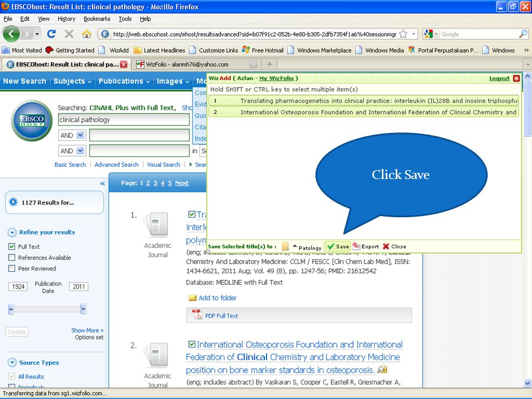532x399 pixels.
Task: Enable the Peer Reviewed checkbox
Action: [x=12, y=268]
